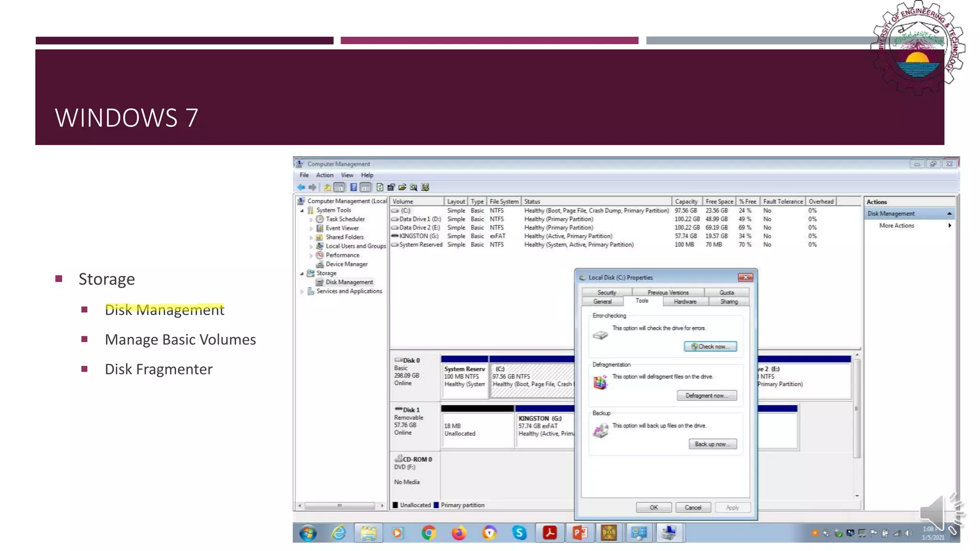
Task: Open the Action menu
Action: 324,175
